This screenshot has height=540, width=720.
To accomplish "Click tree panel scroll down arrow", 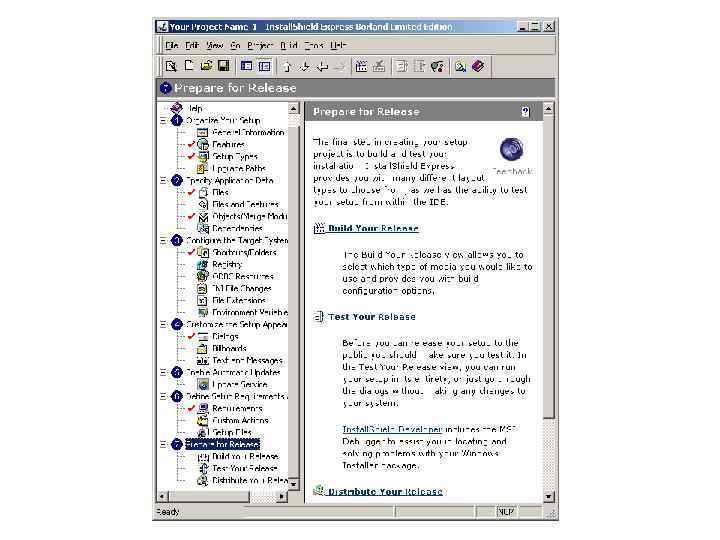I will tap(293, 484).
